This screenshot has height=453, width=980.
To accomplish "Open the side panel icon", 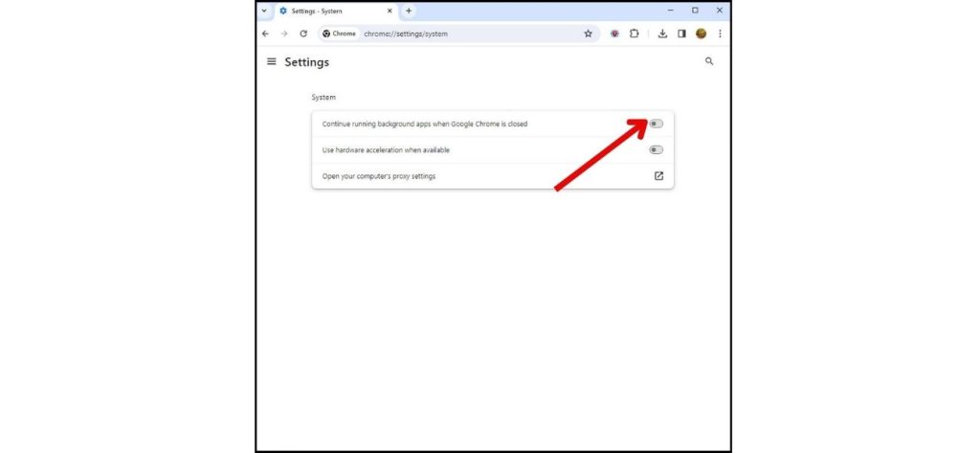I will coord(681,34).
